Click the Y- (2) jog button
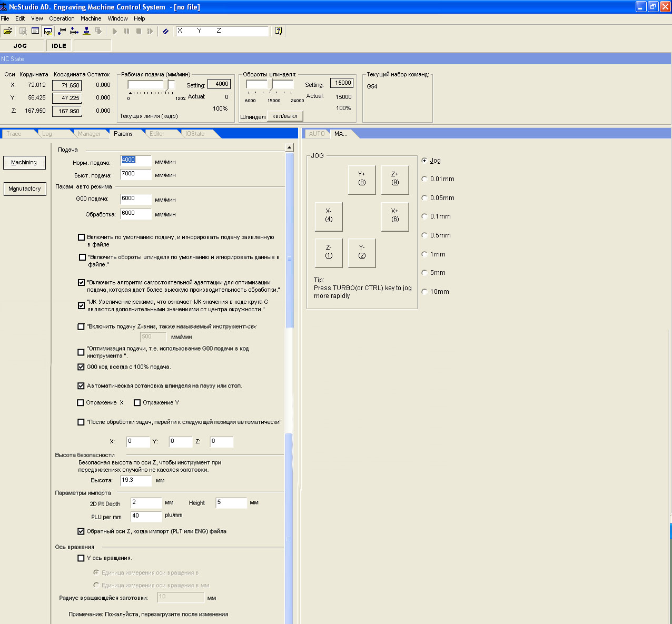672x624 pixels. tap(362, 253)
